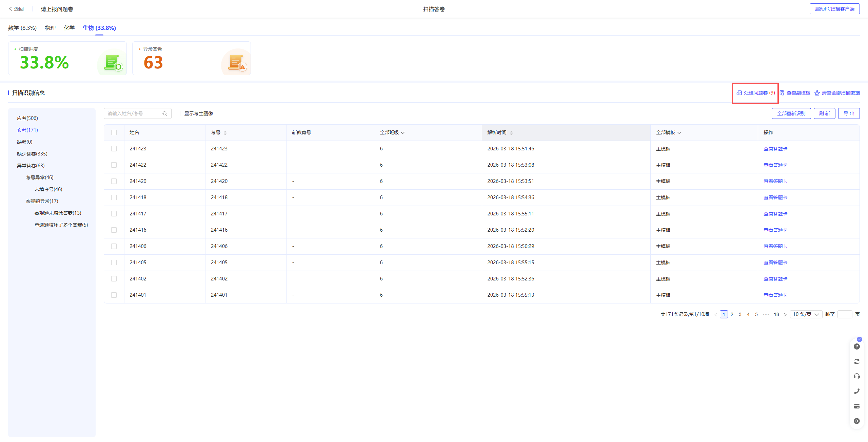This screenshot has height=442, width=868.
Task: Click the help question mark icon
Action: (x=856, y=346)
